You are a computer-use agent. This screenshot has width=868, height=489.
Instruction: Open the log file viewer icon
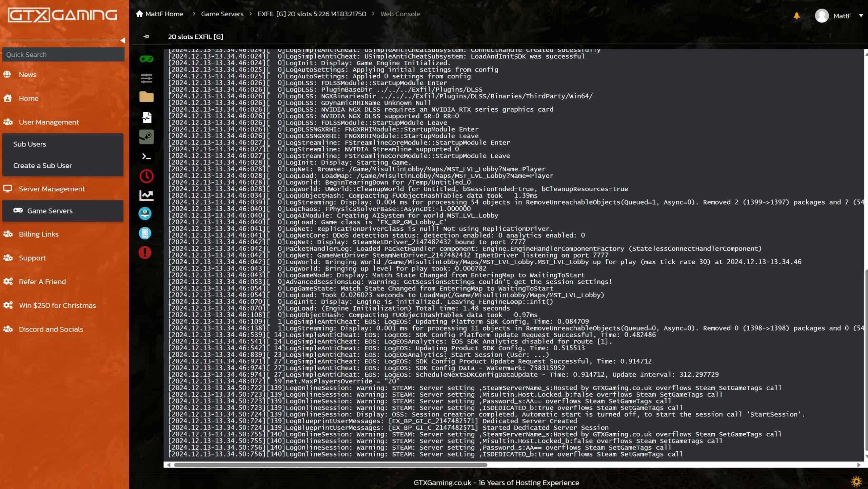click(x=146, y=117)
